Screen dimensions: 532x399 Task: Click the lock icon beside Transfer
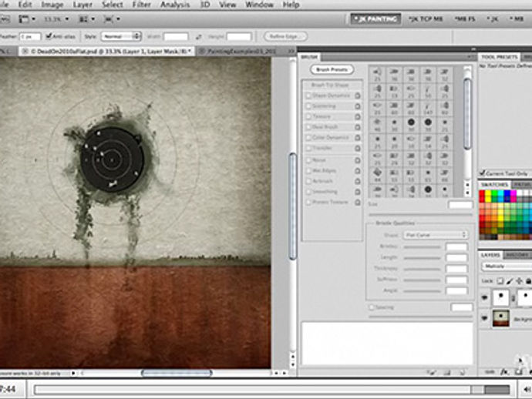tap(357, 149)
